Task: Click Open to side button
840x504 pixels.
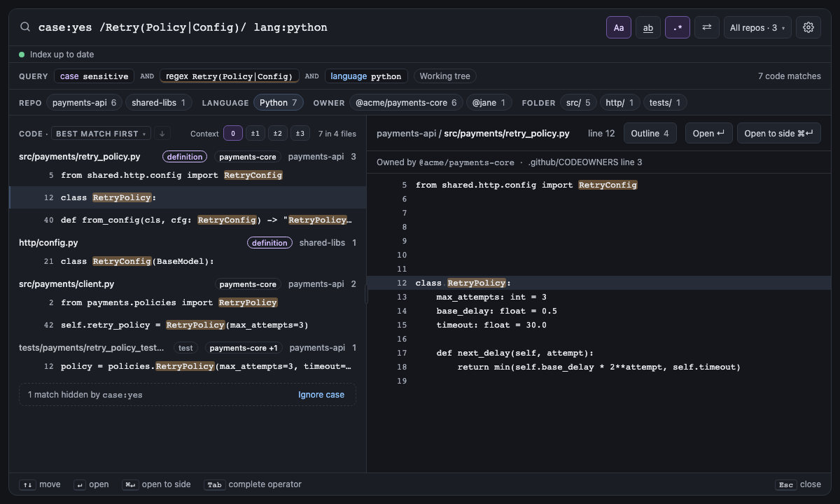Action: [x=778, y=133]
